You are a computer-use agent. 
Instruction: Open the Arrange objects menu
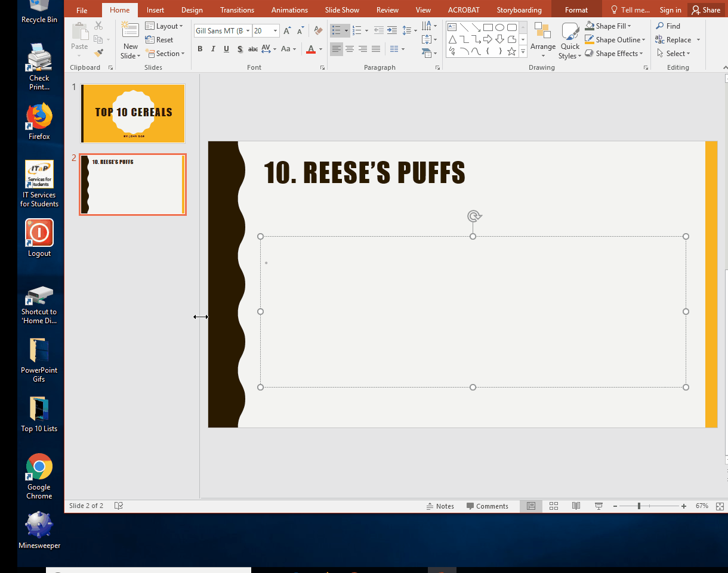click(x=543, y=41)
